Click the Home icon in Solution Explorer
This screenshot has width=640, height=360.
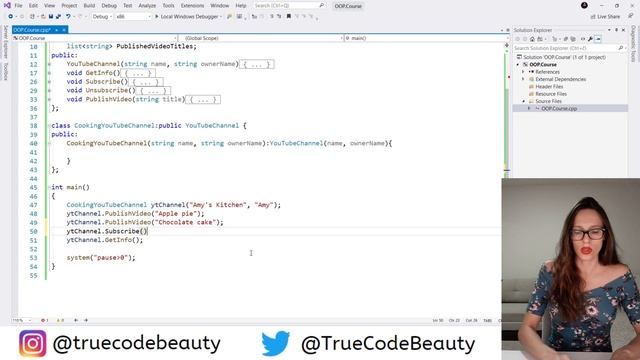(x=532, y=39)
